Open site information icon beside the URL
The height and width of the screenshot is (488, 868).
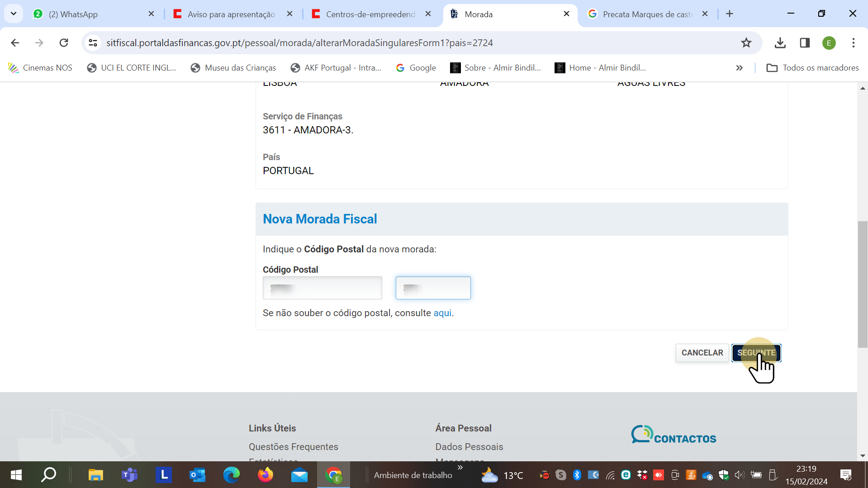93,43
